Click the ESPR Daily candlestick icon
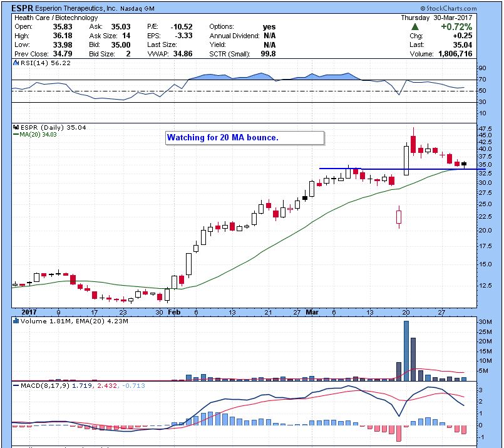 [x=16, y=127]
